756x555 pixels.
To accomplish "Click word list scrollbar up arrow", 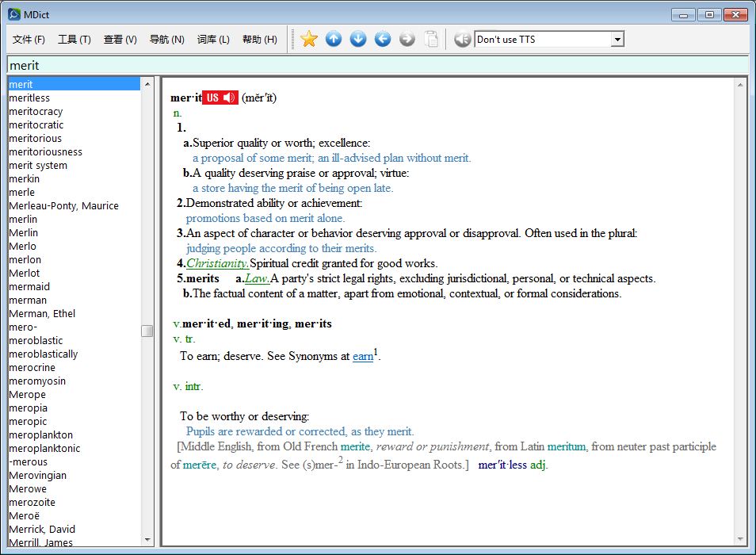I will [x=147, y=84].
